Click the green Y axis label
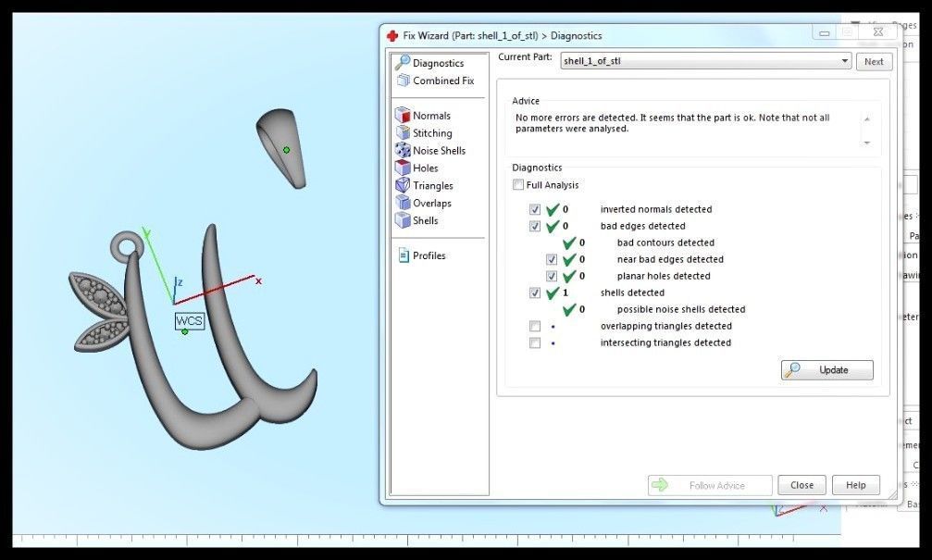The image size is (932, 560). click(x=147, y=233)
